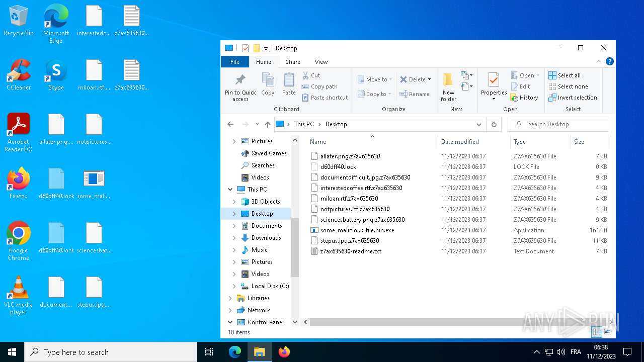The width and height of the screenshot is (644, 362).
Task: Select file allater.png.z7ax635630
Action: [x=350, y=156]
